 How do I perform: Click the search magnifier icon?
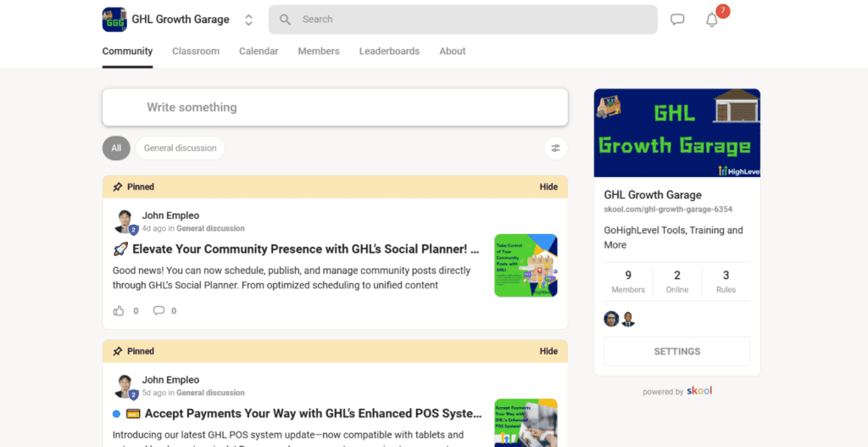click(x=286, y=20)
